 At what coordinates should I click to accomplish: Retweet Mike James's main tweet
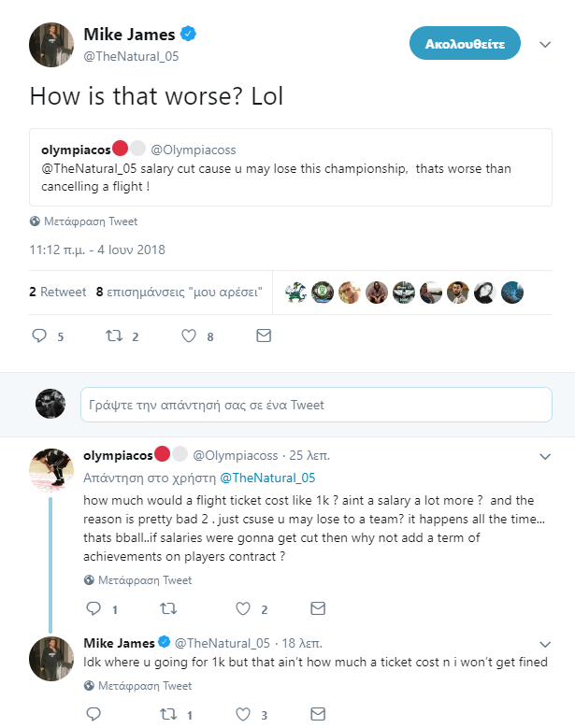(115, 335)
